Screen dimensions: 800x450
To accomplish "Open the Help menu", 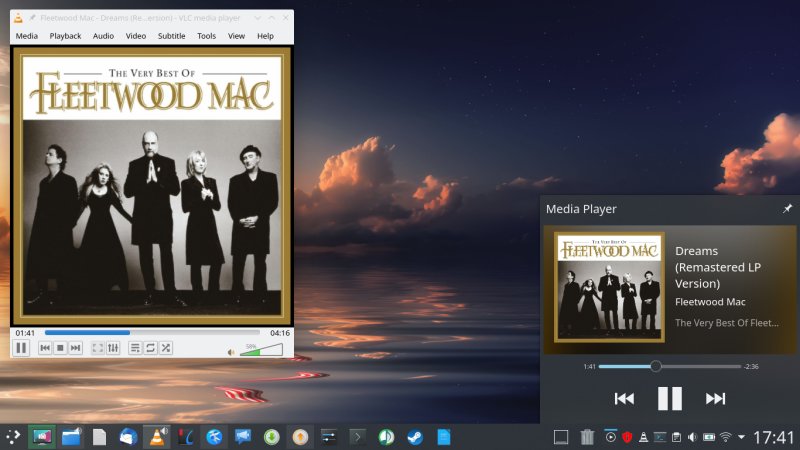I will click(x=265, y=36).
